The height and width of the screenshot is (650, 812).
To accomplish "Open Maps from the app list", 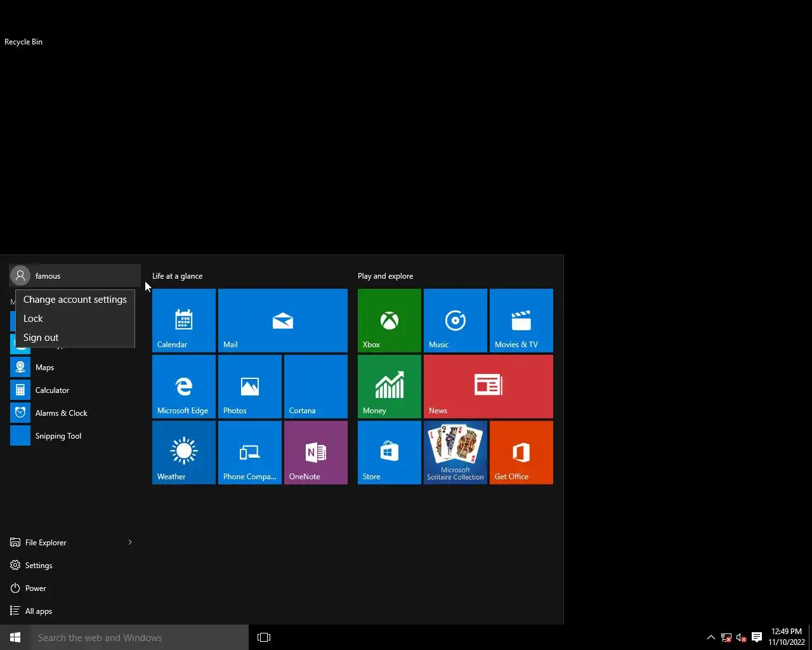I will [x=75, y=368].
